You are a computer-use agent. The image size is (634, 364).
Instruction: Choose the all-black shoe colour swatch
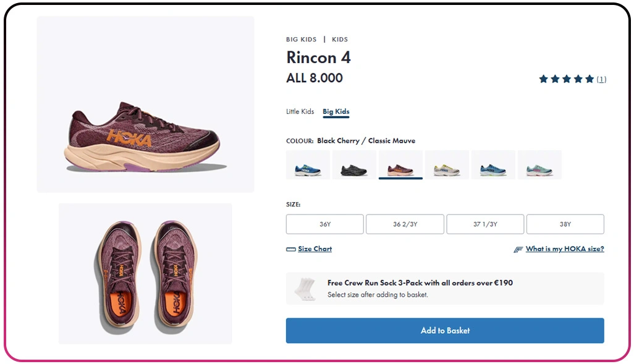click(x=354, y=165)
